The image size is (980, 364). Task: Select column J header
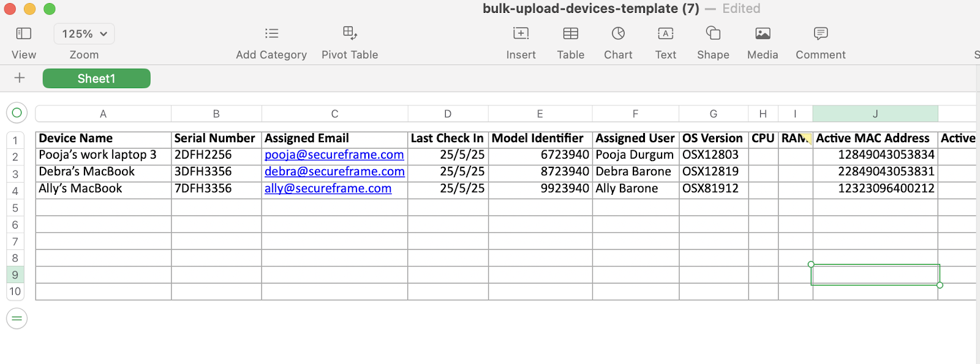tap(875, 113)
